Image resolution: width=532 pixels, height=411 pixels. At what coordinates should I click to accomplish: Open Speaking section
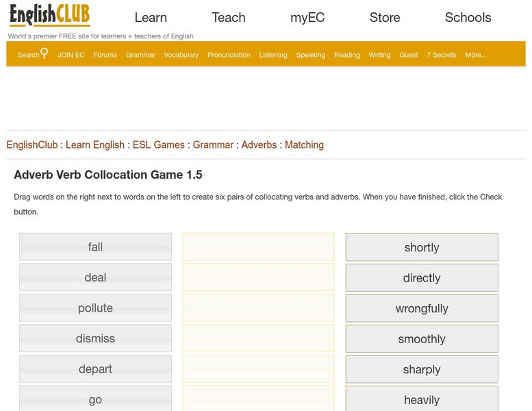[x=310, y=55]
